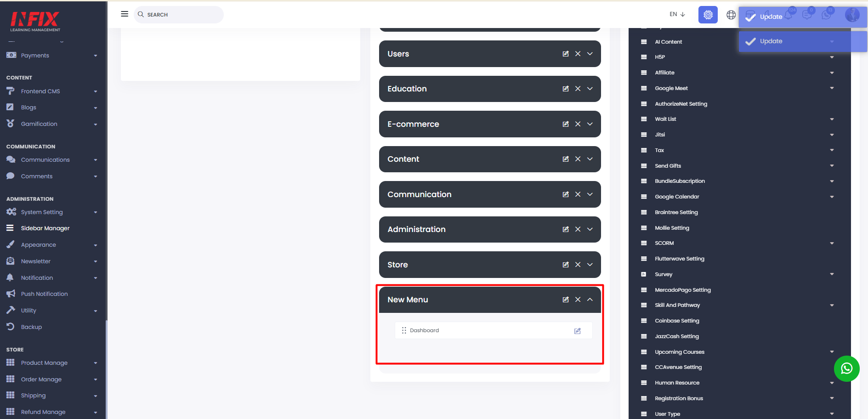Click the Infix LMS logo
Image resolution: width=868 pixels, height=419 pixels.
point(35,21)
